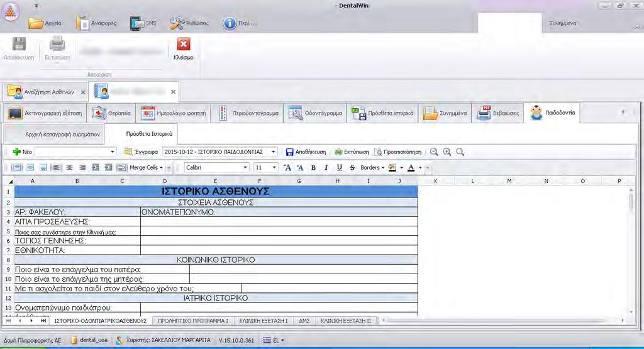Close the Αναζήτηση Ασθενών tab
Image resolution: width=644 pixels, height=349 pixels.
pos(83,92)
